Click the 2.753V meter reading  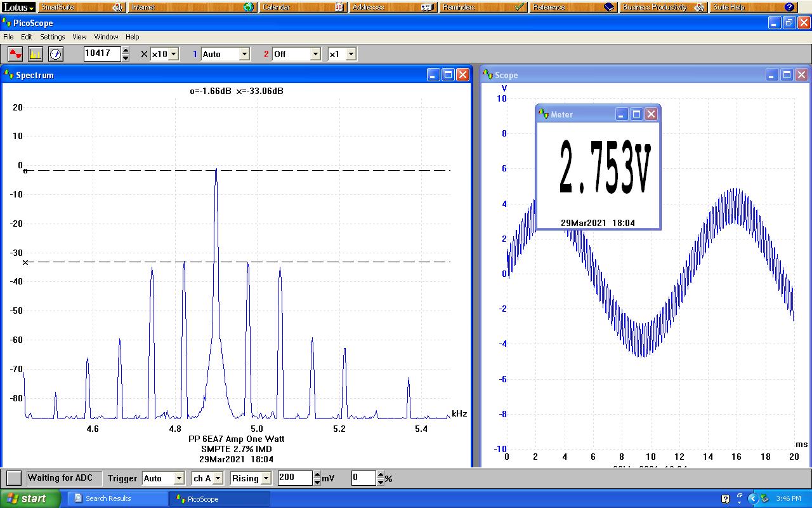pos(605,168)
